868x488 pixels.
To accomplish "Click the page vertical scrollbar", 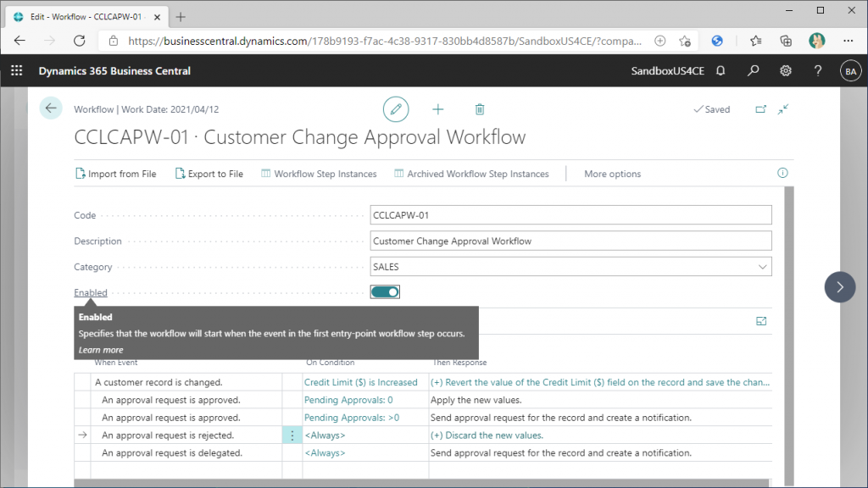I will pyautogui.click(x=789, y=336).
